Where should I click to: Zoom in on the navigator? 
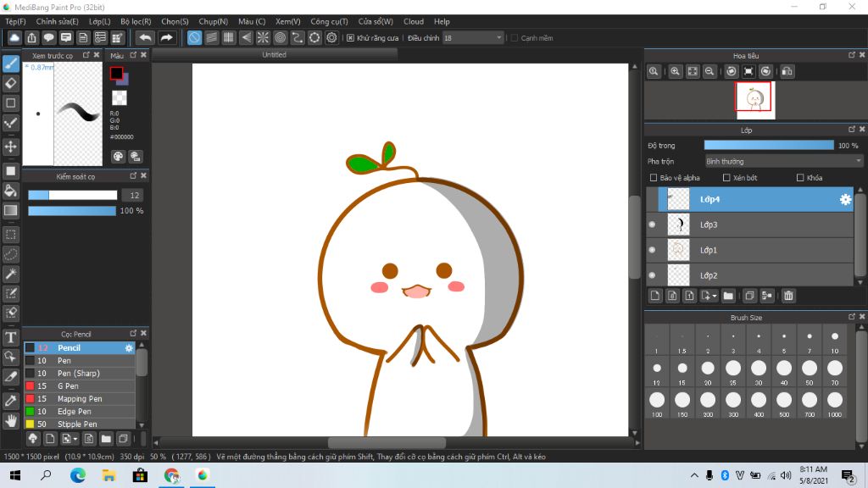click(675, 71)
